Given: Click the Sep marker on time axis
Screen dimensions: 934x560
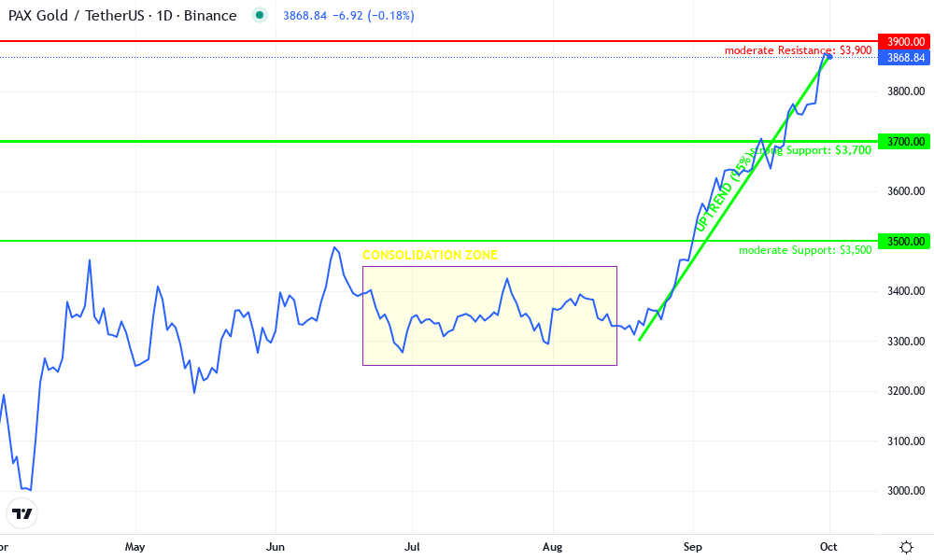Looking at the screenshot, I should point(692,547).
